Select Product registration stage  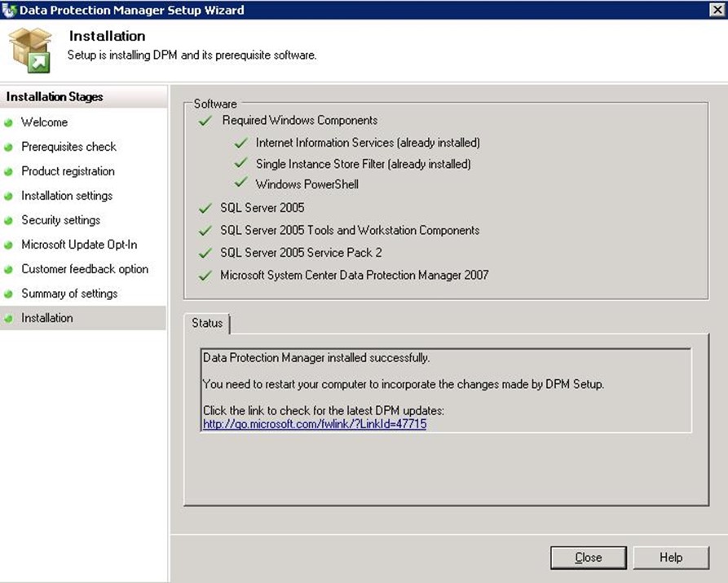tap(68, 171)
